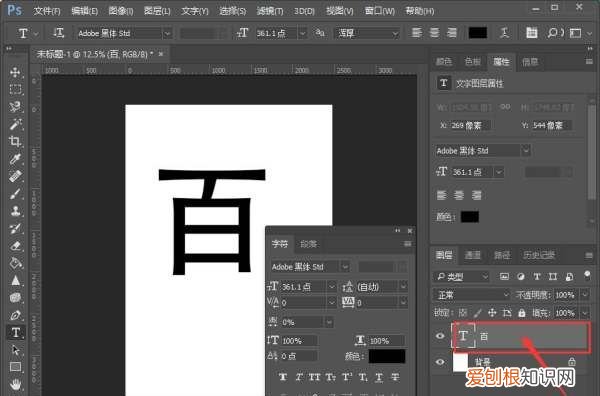This screenshot has width=600, height=396.
Task: Open the 窗口(W) menu
Action: 380,11
